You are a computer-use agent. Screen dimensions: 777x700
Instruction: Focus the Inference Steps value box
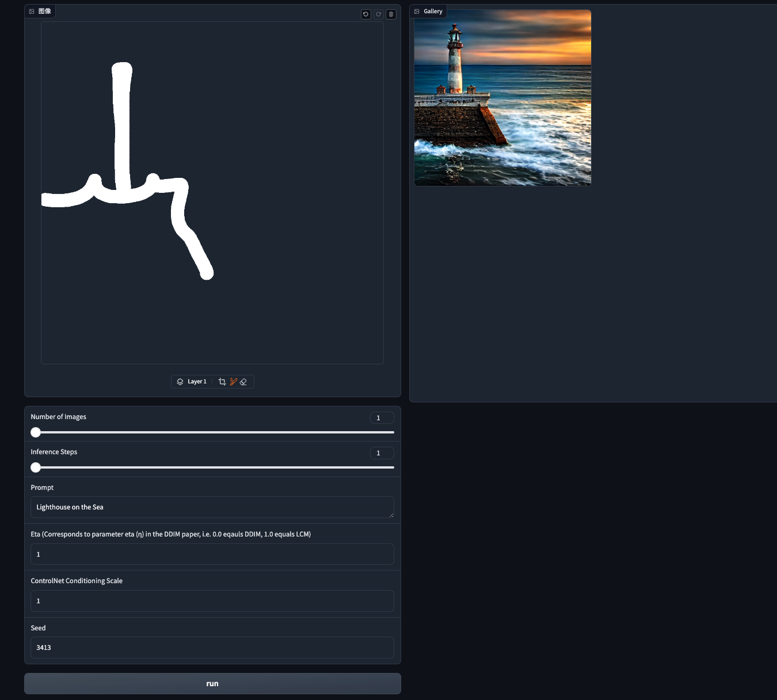(382, 453)
